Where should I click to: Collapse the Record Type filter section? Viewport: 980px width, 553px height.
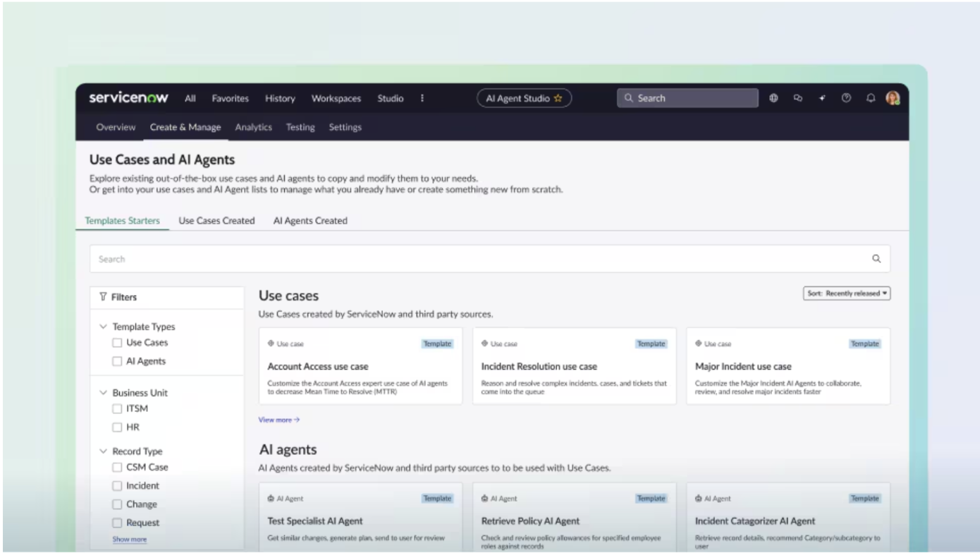[x=103, y=451]
